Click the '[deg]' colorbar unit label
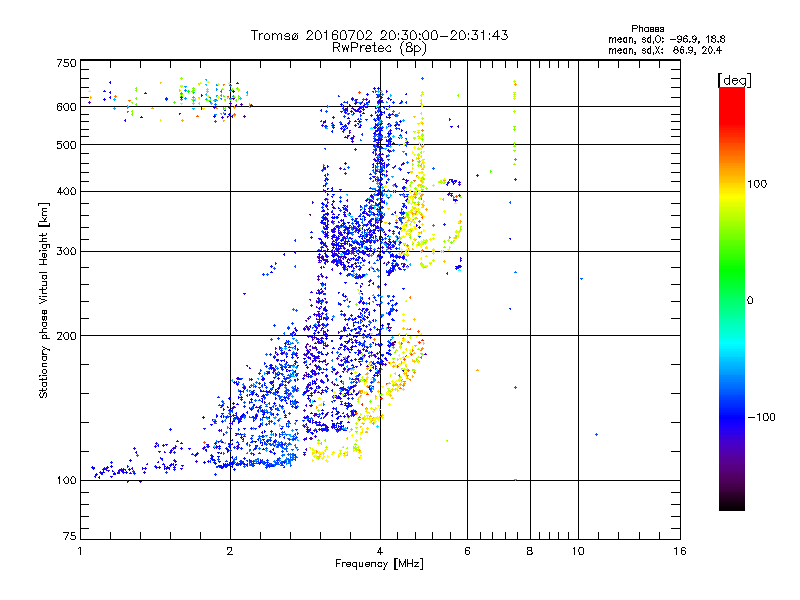This screenshot has width=800, height=600. pos(734,80)
